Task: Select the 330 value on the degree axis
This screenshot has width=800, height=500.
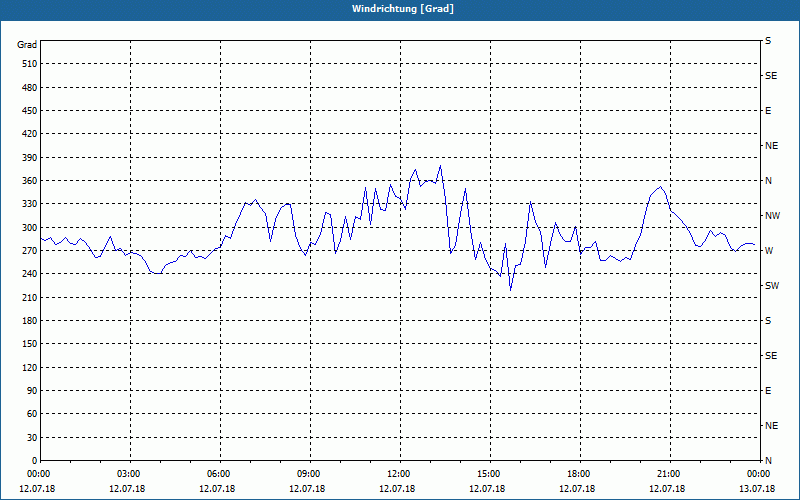Action: click(30, 204)
